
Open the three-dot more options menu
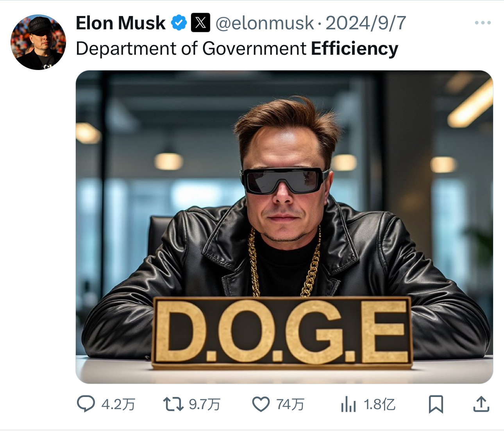(x=483, y=23)
